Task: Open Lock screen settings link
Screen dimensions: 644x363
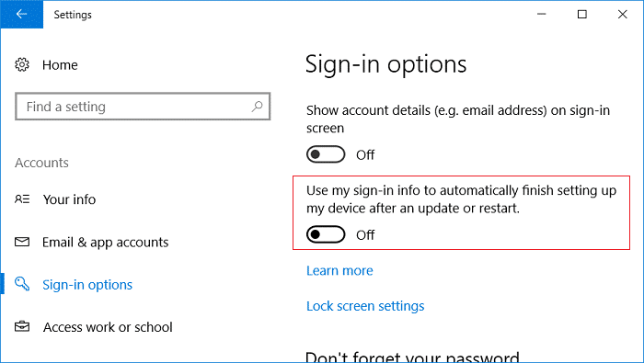Action: coord(365,306)
